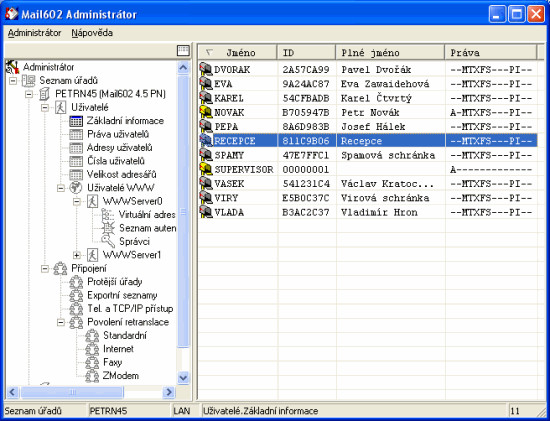The height and width of the screenshot is (421, 550).
Task: Select Velikost adresářů in the tree
Action: (121, 174)
